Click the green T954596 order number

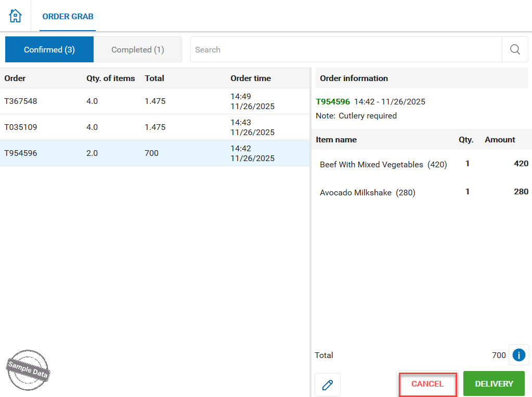333,102
